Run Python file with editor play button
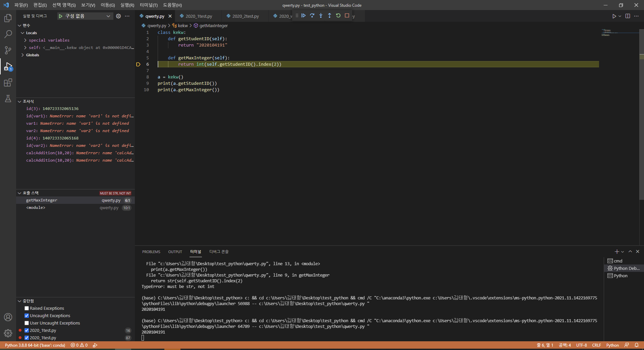The width and height of the screenshot is (644, 350). point(614,16)
